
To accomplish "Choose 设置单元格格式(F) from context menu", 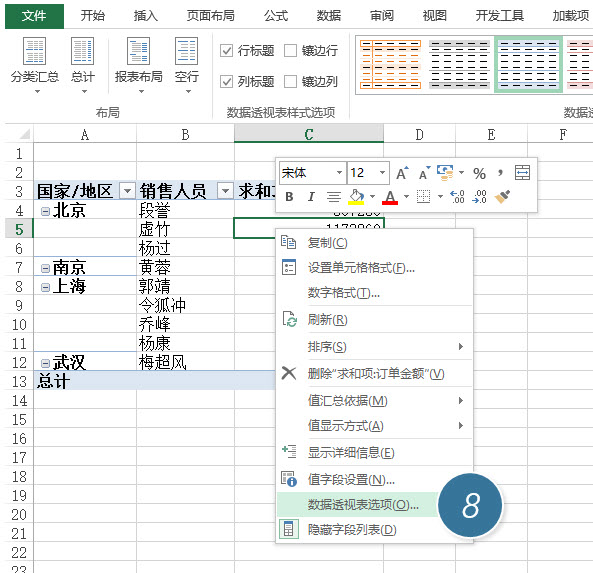I will coord(374,268).
